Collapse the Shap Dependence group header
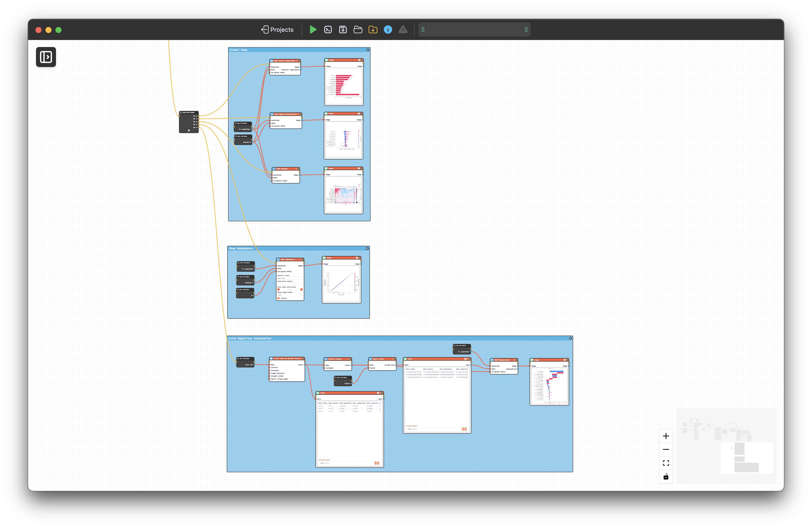The height and width of the screenshot is (528, 812). [367, 248]
